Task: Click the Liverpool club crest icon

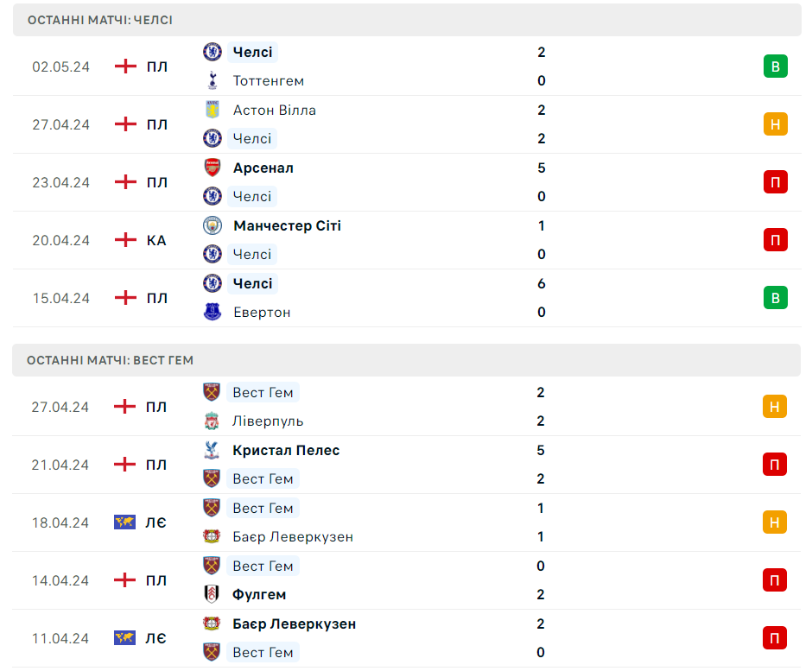Action: tap(212, 421)
